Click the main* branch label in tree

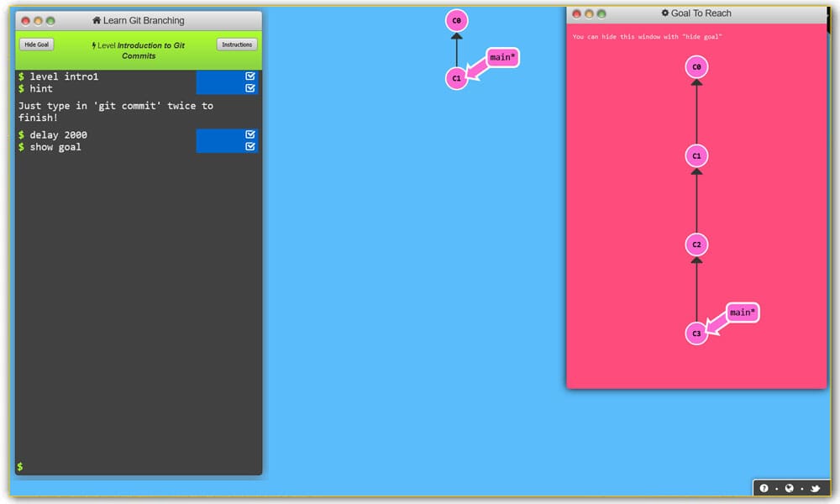[x=504, y=58]
